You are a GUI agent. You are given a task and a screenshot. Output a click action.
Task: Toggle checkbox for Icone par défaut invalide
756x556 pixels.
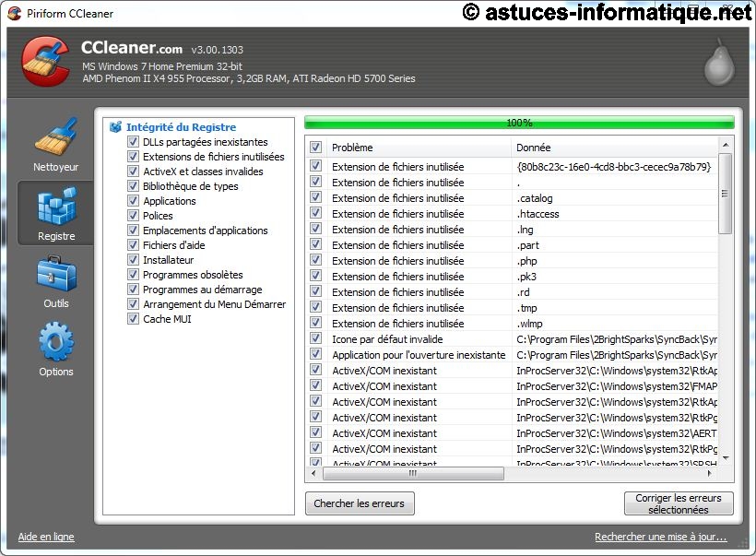316,338
